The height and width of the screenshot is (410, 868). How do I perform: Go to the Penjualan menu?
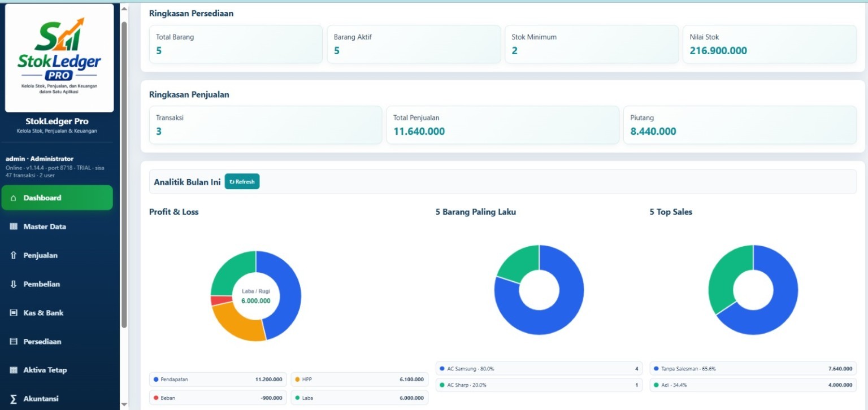point(57,255)
